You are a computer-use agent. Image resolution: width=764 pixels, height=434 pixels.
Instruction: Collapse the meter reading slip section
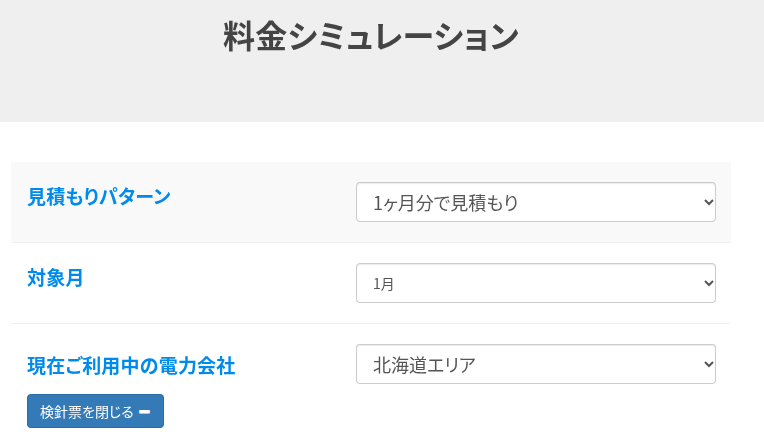coord(95,412)
